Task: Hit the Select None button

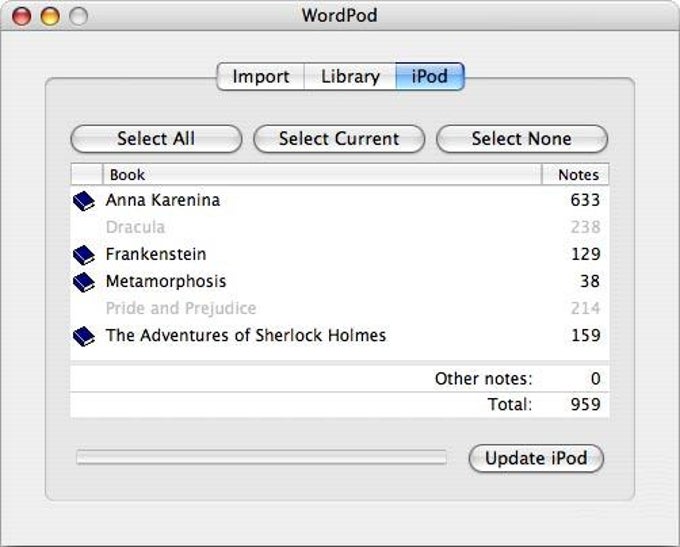Action: pyautogui.click(x=522, y=139)
